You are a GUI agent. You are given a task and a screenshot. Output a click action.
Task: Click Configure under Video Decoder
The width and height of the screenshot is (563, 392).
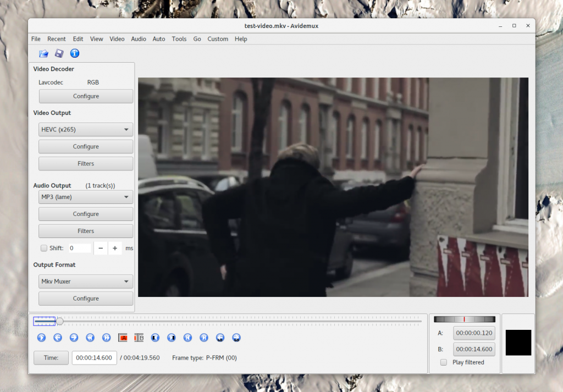[x=86, y=96]
